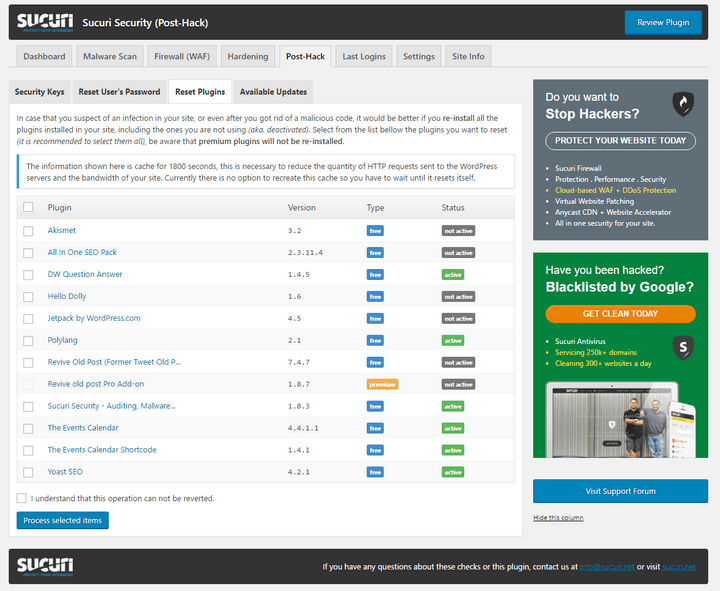Switch to the Malware Scan tab
The width and height of the screenshot is (720, 591).
tap(110, 56)
